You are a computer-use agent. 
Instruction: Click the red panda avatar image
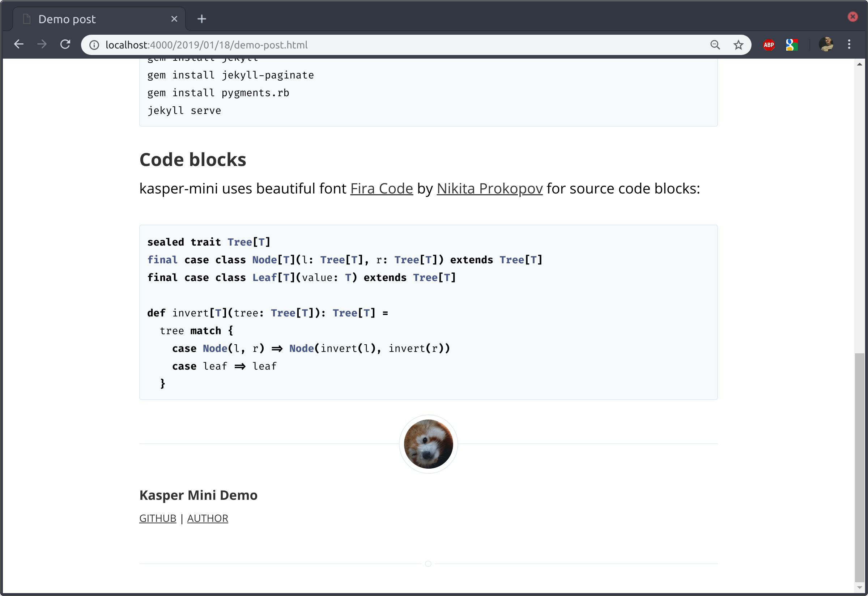429,444
